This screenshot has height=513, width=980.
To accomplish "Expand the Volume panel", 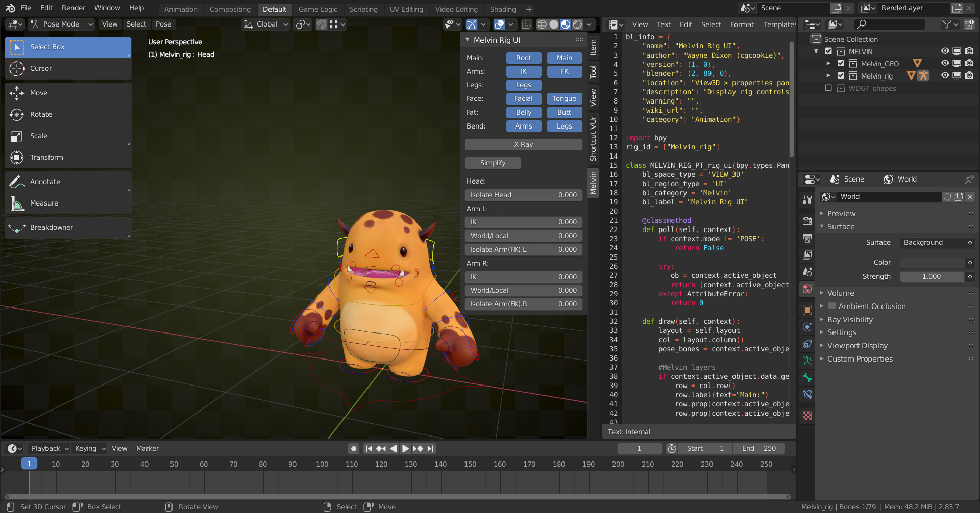I will point(840,293).
